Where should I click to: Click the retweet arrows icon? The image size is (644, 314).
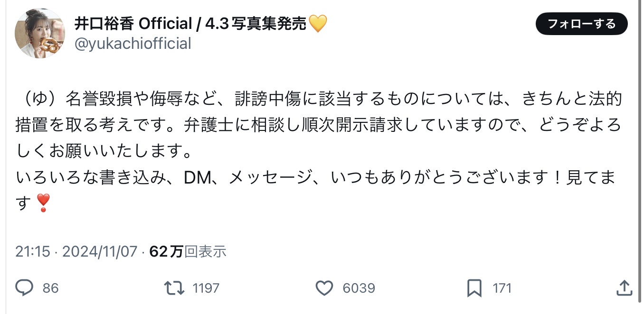174,287
